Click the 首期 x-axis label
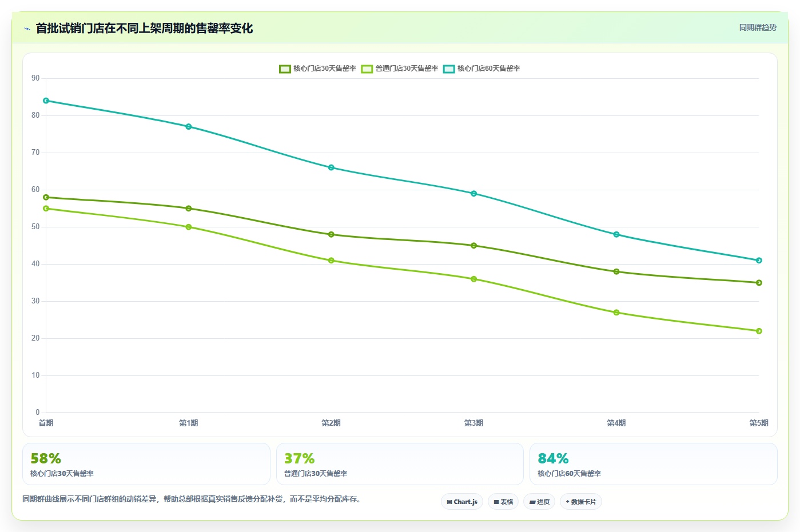 [46, 423]
